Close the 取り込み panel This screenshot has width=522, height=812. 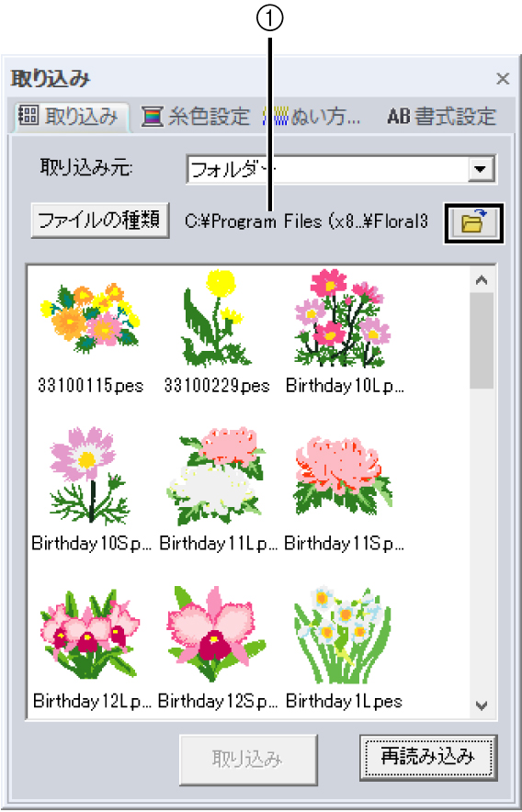click(503, 79)
